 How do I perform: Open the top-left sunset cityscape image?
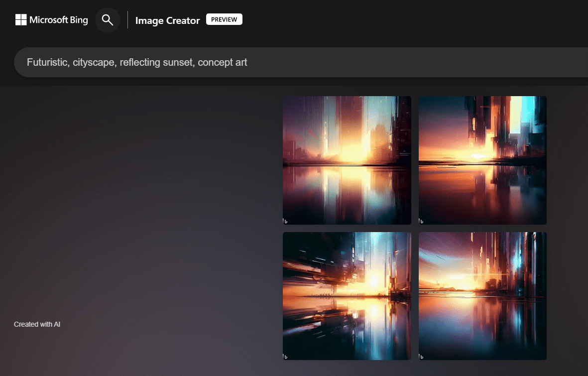[347, 160]
